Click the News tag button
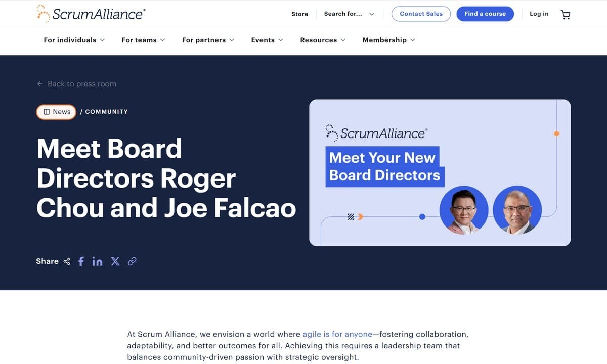The image size is (607, 364). point(56,112)
